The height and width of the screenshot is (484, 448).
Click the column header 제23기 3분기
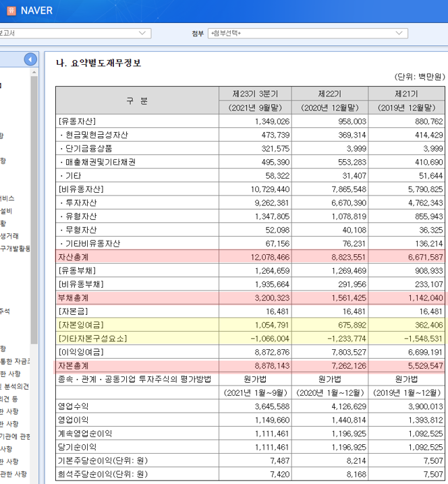(x=255, y=94)
